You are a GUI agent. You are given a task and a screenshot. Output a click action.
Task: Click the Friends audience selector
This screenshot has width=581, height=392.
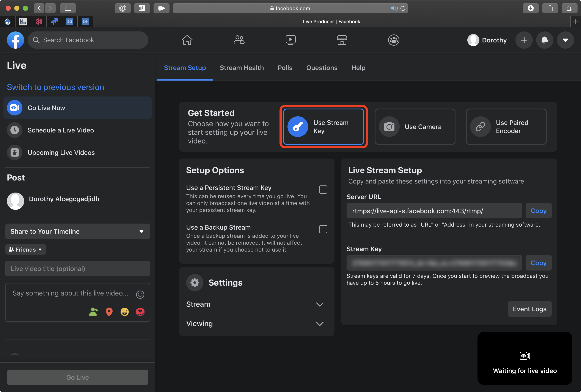pos(25,249)
